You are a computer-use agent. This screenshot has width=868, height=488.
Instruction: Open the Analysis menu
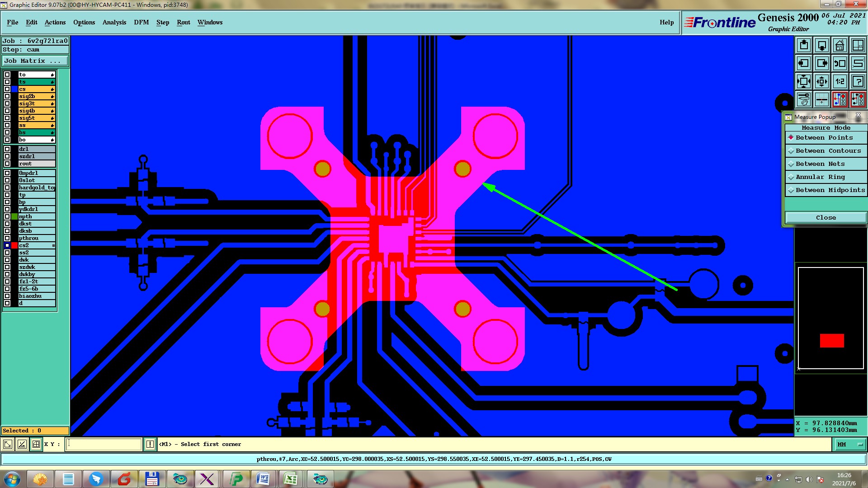(x=114, y=22)
